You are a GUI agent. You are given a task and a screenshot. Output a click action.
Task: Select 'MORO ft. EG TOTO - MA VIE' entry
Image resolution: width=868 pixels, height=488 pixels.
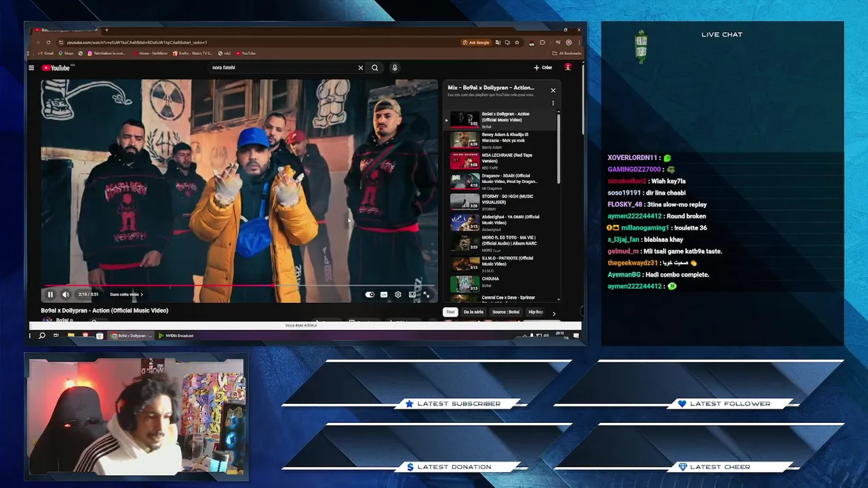click(x=500, y=243)
